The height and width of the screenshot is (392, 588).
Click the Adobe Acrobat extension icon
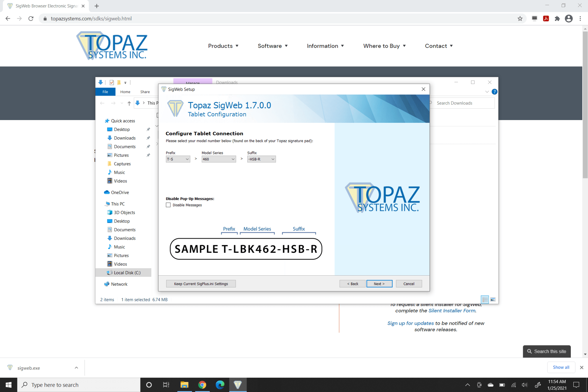pos(546,18)
